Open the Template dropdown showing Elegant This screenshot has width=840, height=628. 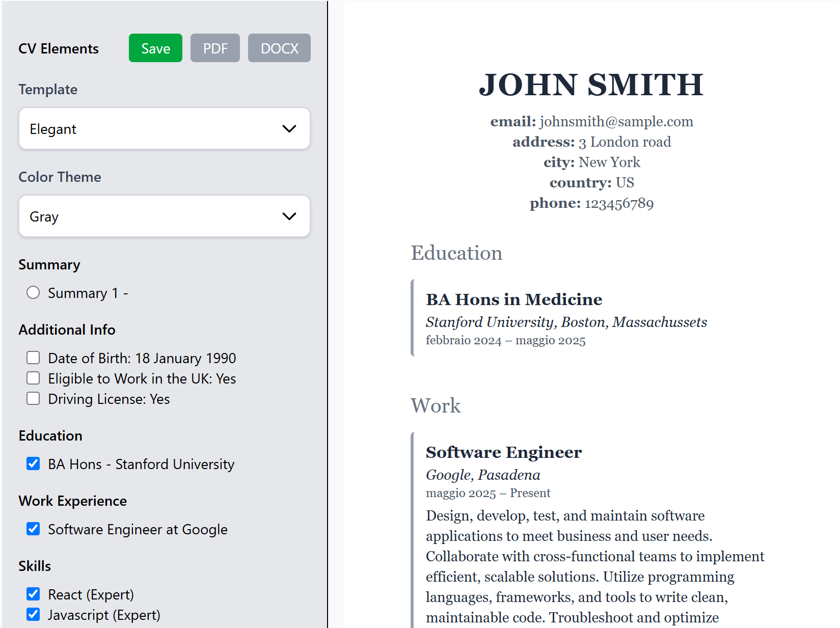click(164, 128)
